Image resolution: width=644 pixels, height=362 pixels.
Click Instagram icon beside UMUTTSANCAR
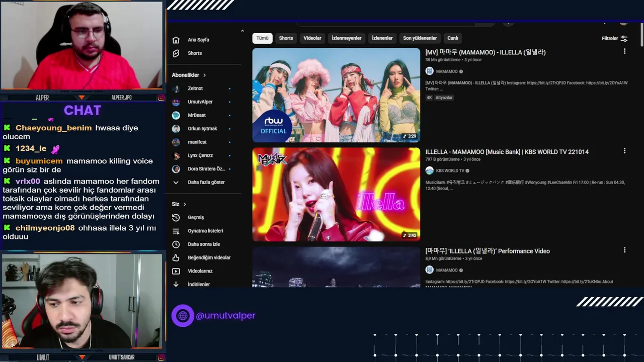(161, 357)
